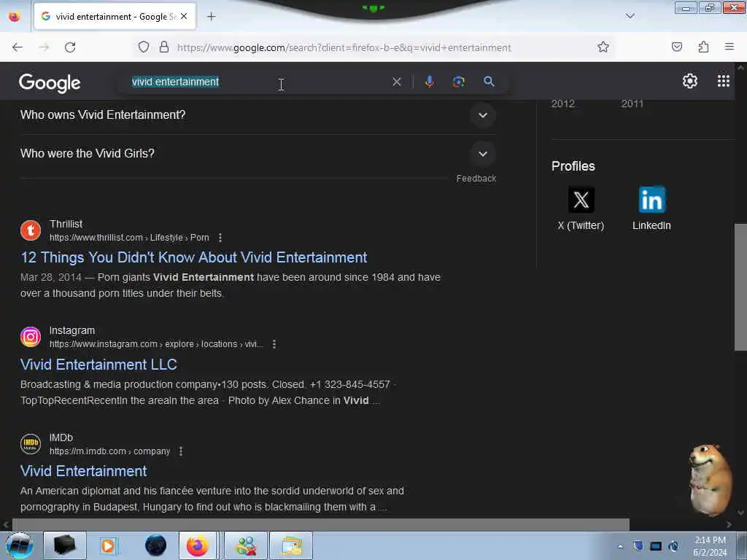Clear the search query with X
Viewport: 747px width, 560px height.
(396, 82)
